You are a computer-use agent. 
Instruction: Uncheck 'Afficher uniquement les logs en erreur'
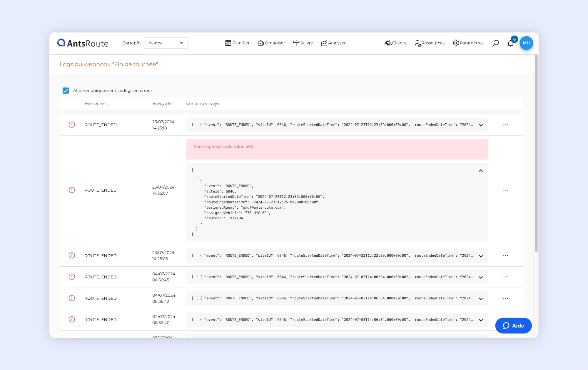[x=66, y=91]
